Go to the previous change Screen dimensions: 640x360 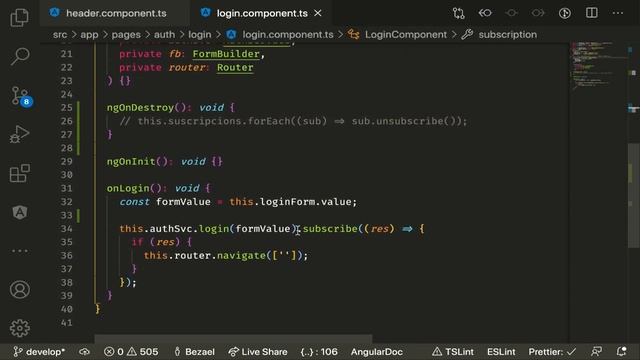[x=485, y=13]
